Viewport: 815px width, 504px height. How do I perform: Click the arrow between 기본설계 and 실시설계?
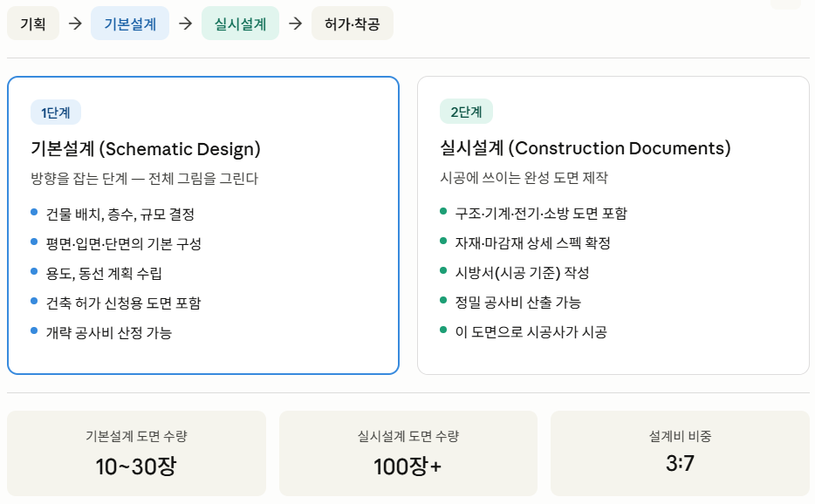185,24
